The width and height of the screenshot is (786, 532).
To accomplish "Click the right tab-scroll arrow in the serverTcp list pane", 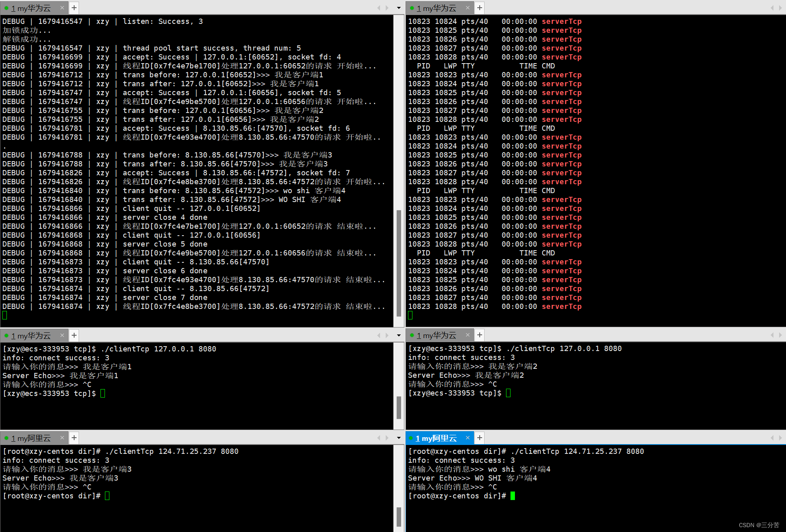I will pos(780,8).
